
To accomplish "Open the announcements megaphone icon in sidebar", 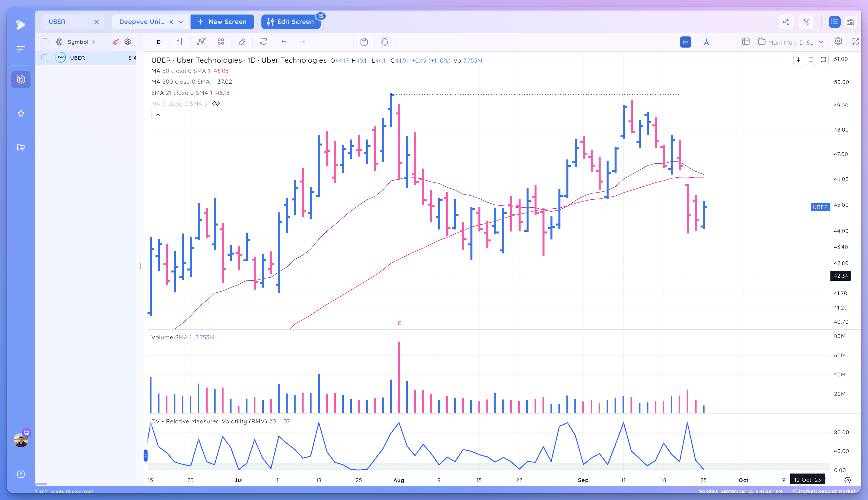I will 21,147.
